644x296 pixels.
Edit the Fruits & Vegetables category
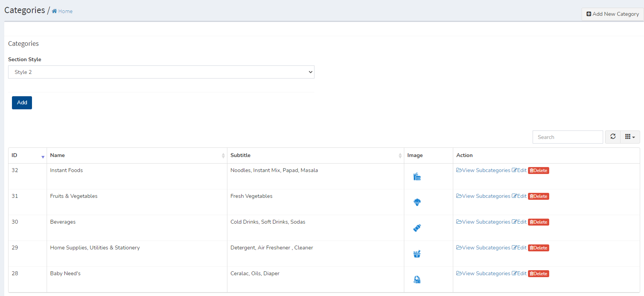(x=519, y=196)
